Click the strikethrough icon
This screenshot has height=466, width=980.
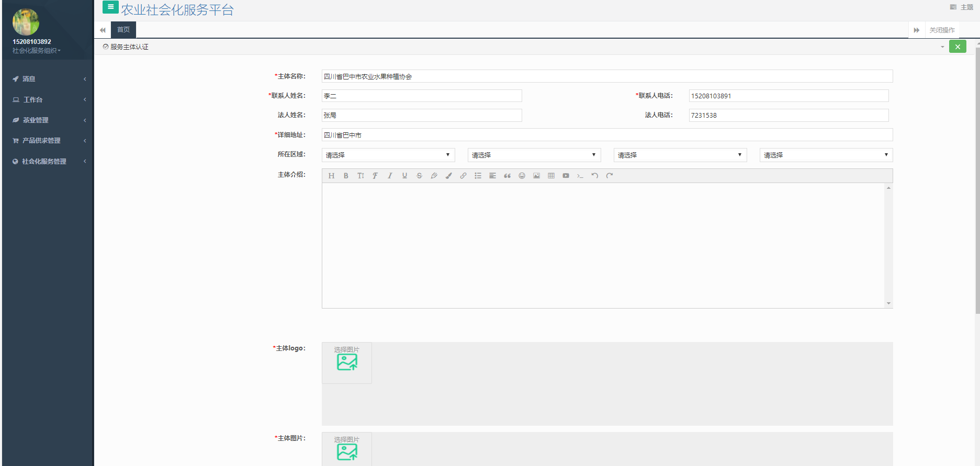click(x=419, y=176)
